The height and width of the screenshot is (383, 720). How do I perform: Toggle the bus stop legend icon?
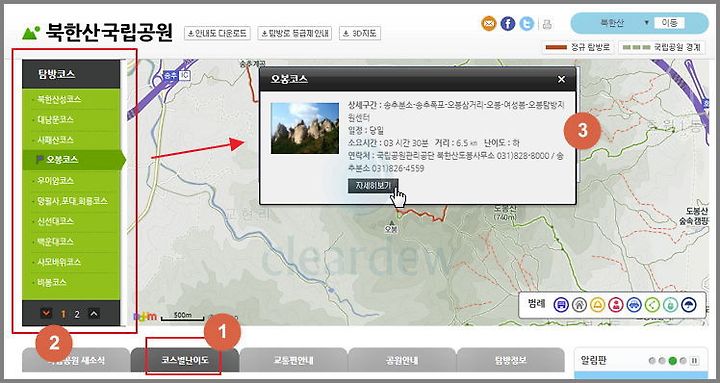tap(561, 304)
